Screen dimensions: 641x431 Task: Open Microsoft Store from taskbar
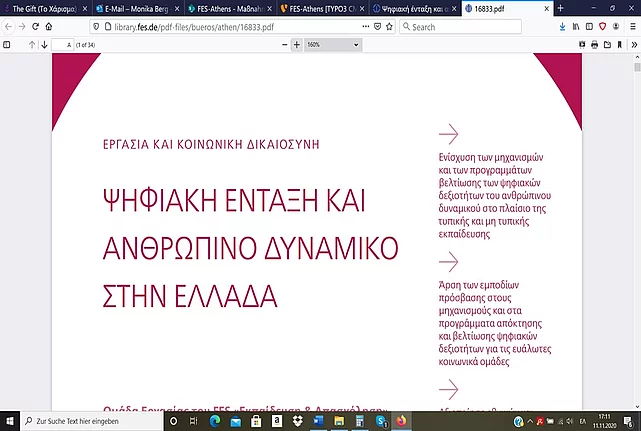[x=256, y=421]
